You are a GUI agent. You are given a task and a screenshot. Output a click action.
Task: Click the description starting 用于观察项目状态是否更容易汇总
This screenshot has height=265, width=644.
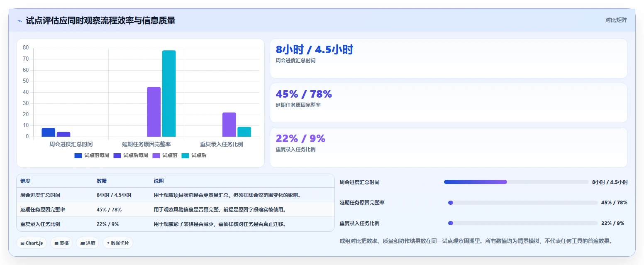click(227, 195)
